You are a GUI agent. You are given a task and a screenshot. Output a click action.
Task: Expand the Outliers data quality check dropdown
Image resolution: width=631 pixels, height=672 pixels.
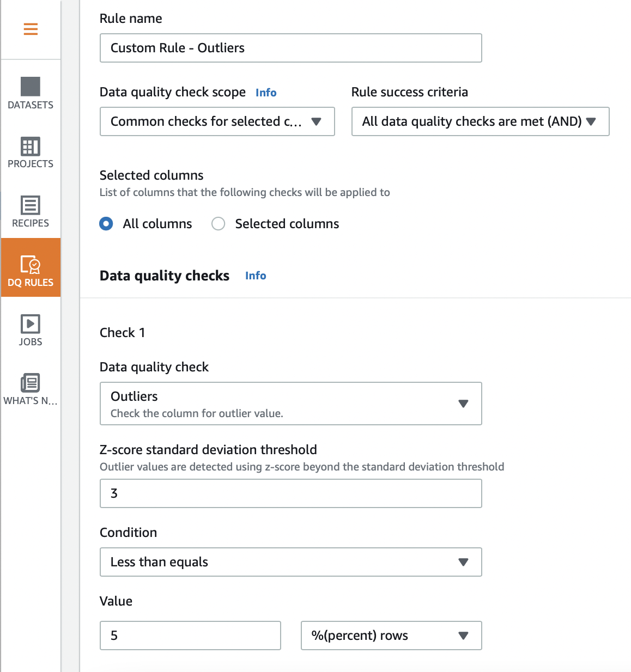pyautogui.click(x=290, y=404)
